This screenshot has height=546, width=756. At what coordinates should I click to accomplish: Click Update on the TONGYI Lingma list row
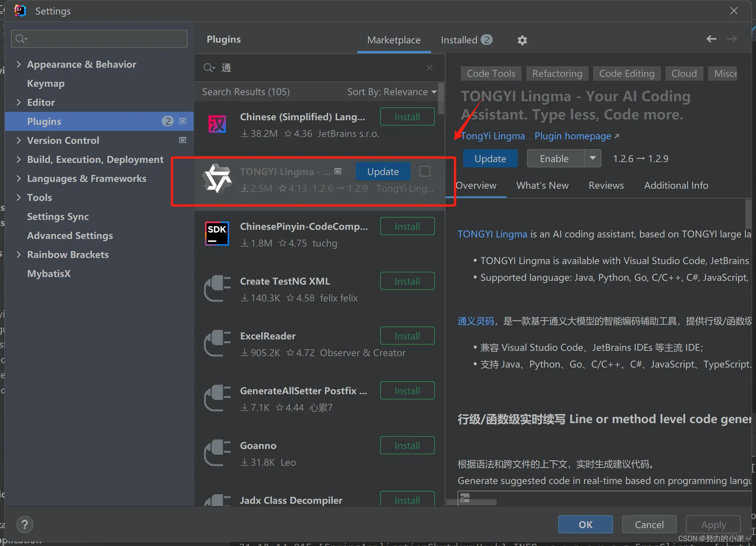pyautogui.click(x=383, y=172)
